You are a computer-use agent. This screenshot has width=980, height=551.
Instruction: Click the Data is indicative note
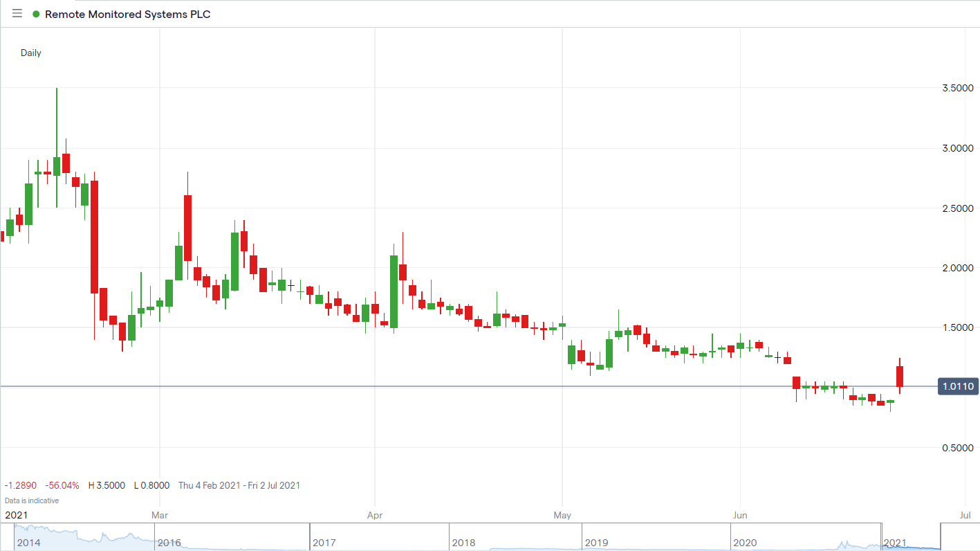[x=32, y=500]
